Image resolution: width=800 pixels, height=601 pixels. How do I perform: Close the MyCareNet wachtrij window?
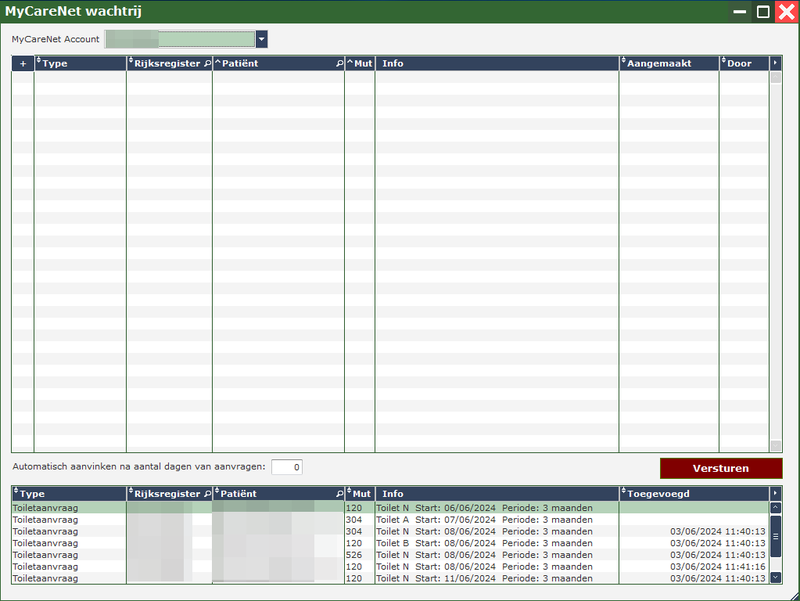787,11
